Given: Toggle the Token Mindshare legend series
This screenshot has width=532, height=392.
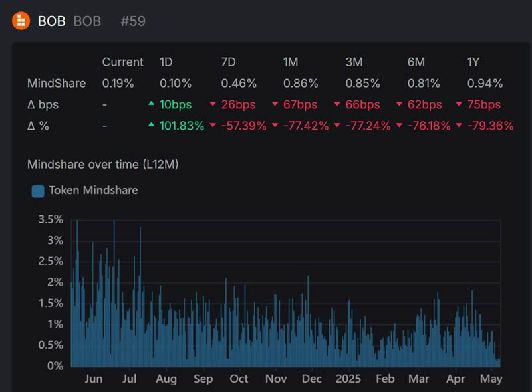Looking at the screenshot, I should click(93, 191).
